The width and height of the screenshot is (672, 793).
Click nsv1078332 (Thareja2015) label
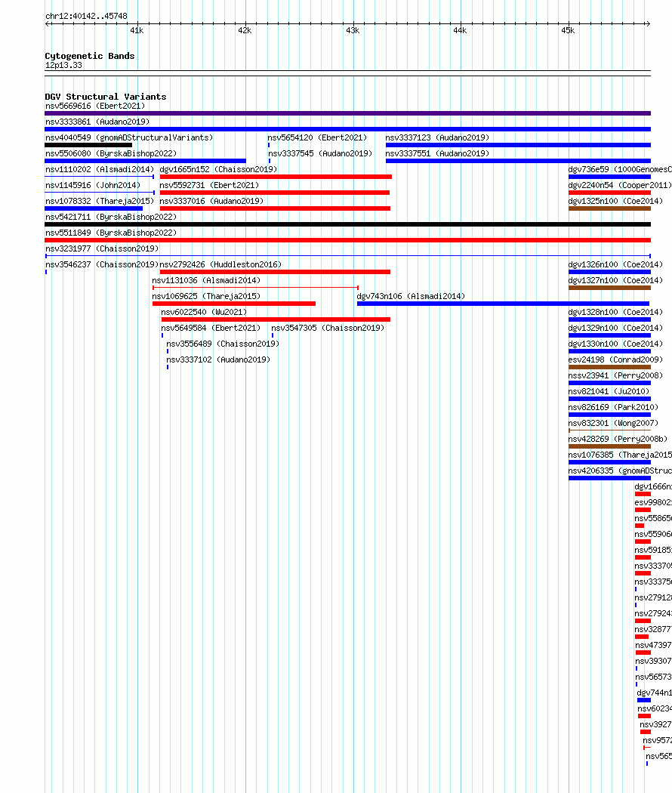(100, 201)
